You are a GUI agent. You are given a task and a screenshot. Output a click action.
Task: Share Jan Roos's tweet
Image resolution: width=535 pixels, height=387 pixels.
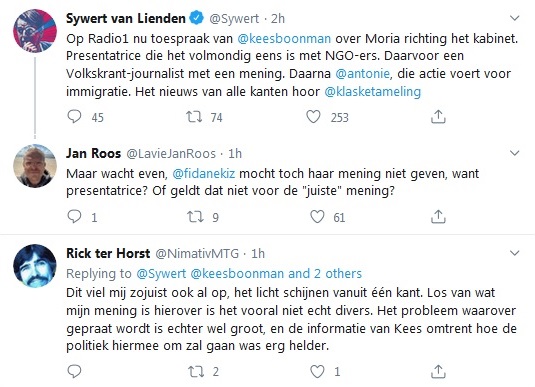pyautogui.click(x=438, y=216)
